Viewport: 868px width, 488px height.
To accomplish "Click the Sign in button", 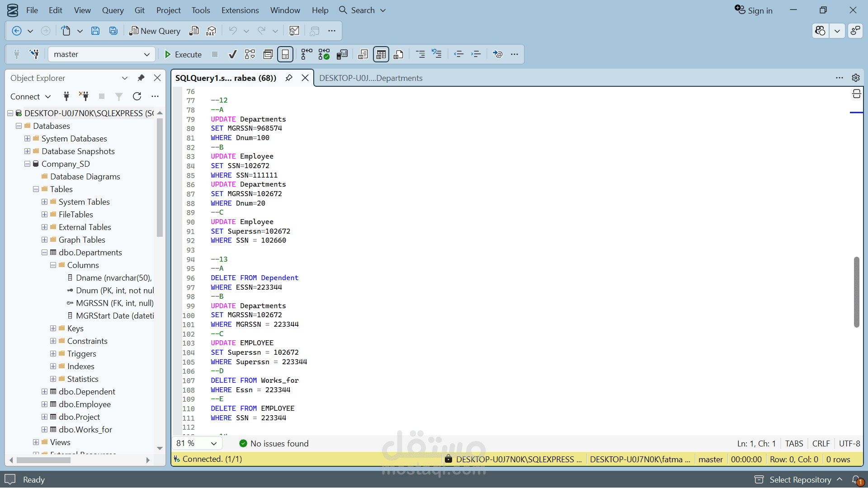I will (x=754, y=10).
